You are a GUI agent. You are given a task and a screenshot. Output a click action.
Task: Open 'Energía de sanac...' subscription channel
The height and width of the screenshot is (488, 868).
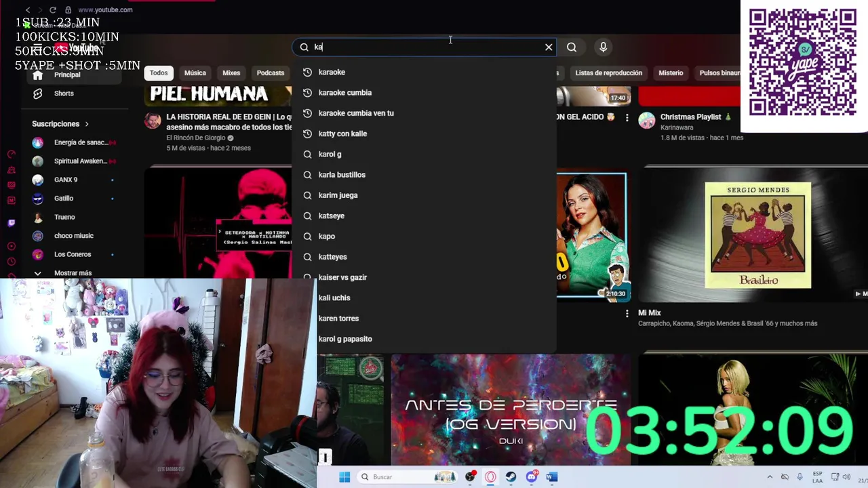[x=75, y=142]
